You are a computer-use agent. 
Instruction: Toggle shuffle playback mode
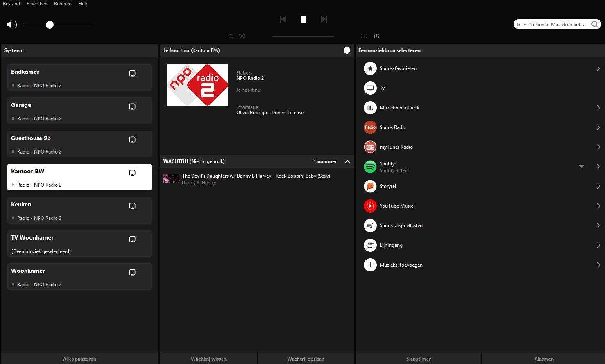pos(242,36)
